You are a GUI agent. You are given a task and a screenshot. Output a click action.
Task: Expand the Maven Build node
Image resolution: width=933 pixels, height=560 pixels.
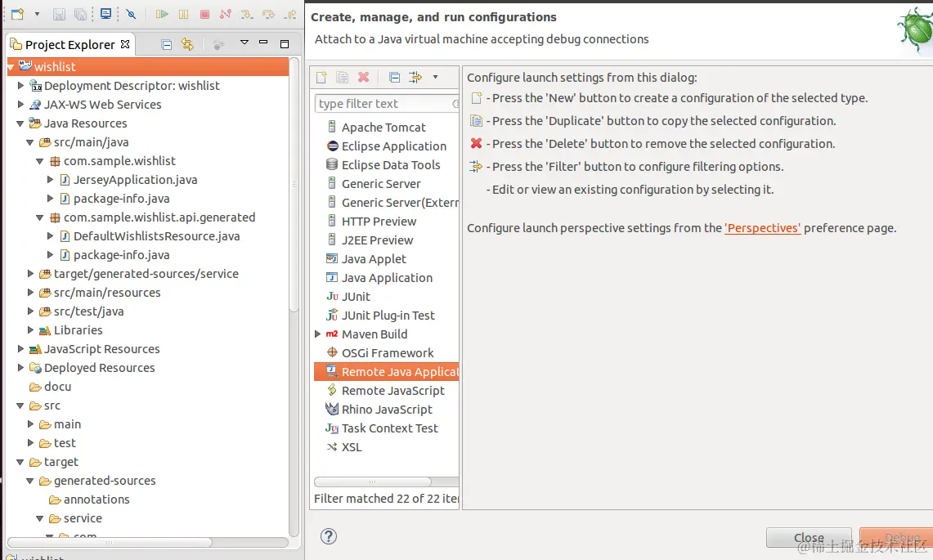pos(318,334)
